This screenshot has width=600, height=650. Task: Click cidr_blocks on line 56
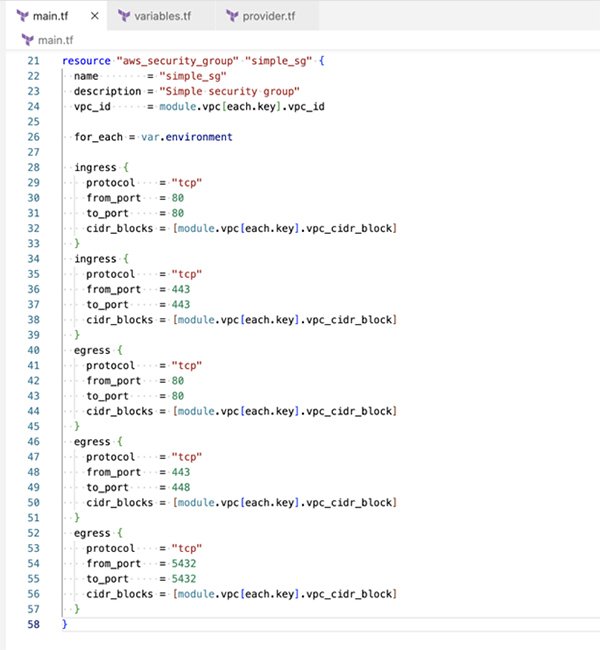coord(119,593)
